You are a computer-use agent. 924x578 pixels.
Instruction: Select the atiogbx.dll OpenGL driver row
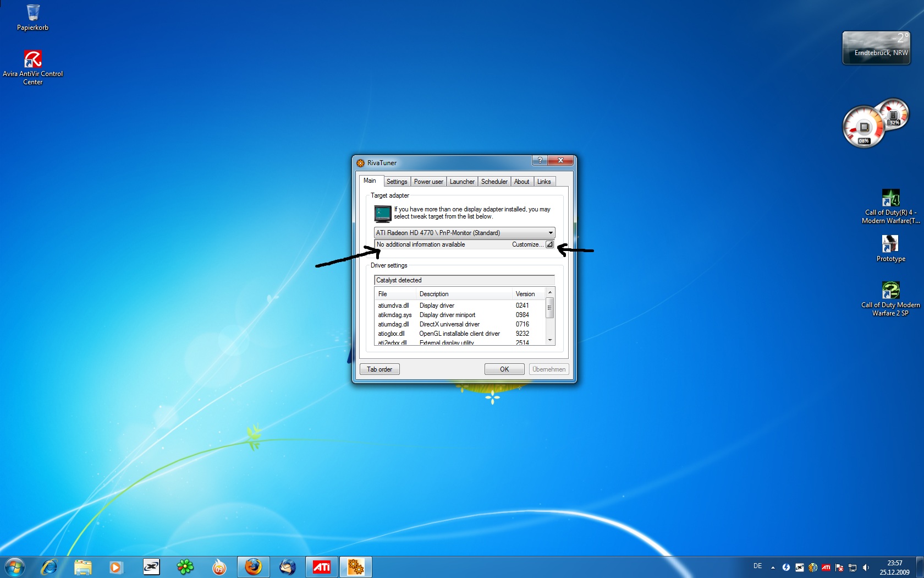pos(460,334)
